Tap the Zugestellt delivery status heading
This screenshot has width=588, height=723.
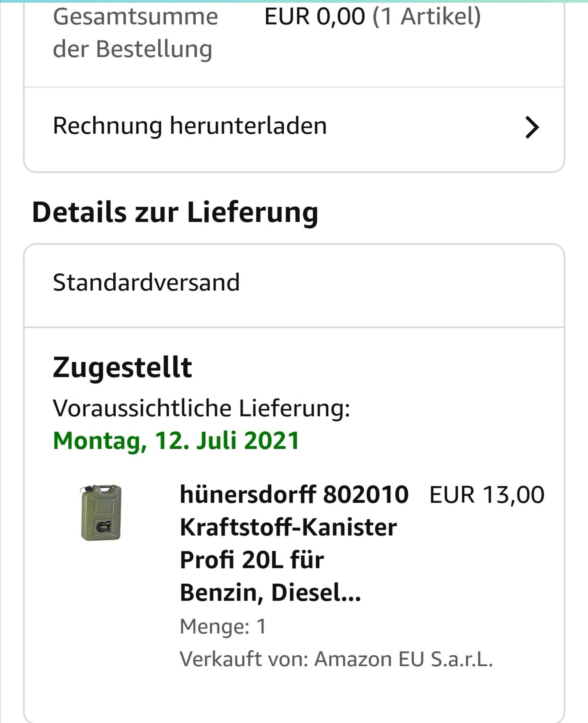[122, 367]
